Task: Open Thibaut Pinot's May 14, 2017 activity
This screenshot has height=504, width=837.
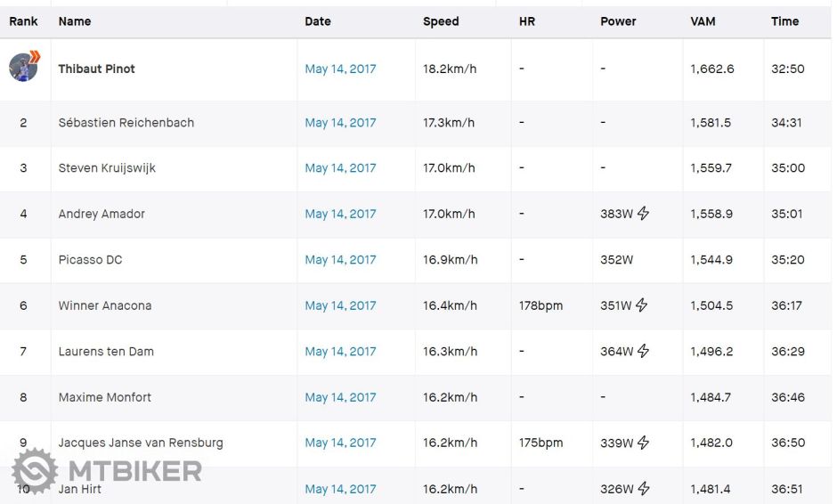Action: 340,69
